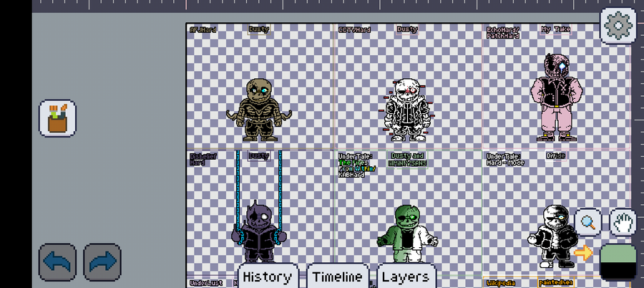The height and width of the screenshot is (288, 644).
Task: Click 'The Fires From Within' label
Action: [x=356, y=165]
